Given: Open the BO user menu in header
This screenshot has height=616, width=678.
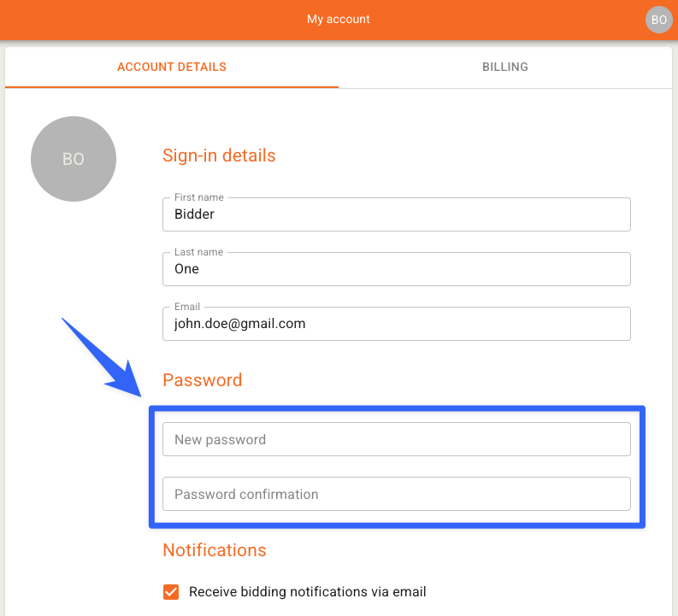Looking at the screenshot, I should 658,20.
